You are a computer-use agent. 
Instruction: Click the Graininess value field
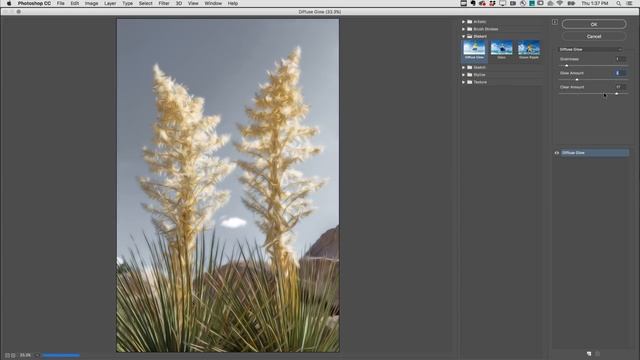click(620, 59)
